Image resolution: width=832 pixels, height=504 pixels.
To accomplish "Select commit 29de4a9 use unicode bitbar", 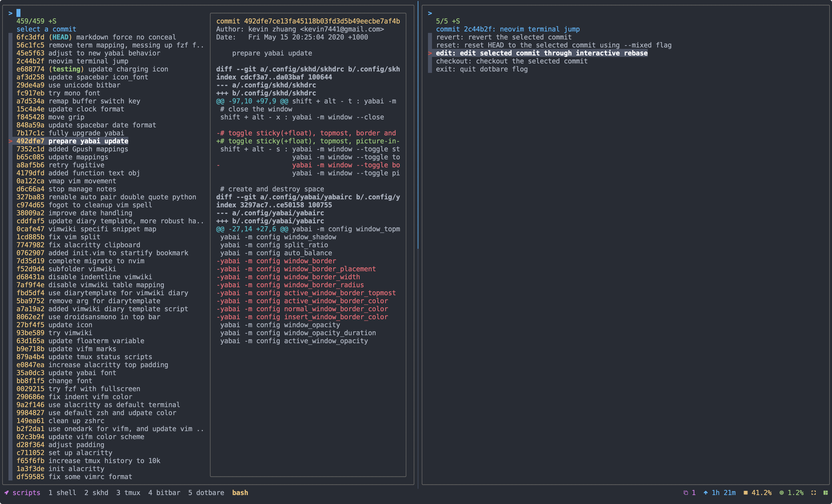I will (69, 85).
